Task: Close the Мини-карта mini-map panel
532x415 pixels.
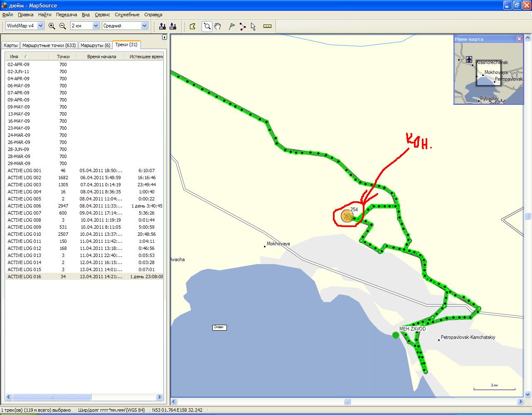Action: (x=519, y=39)
